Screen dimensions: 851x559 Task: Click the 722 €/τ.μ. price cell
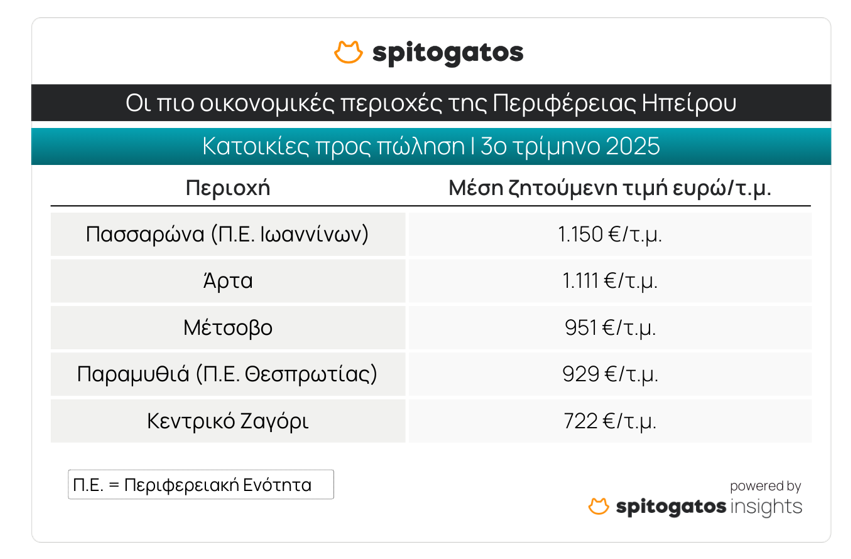(x=609, y=421)
